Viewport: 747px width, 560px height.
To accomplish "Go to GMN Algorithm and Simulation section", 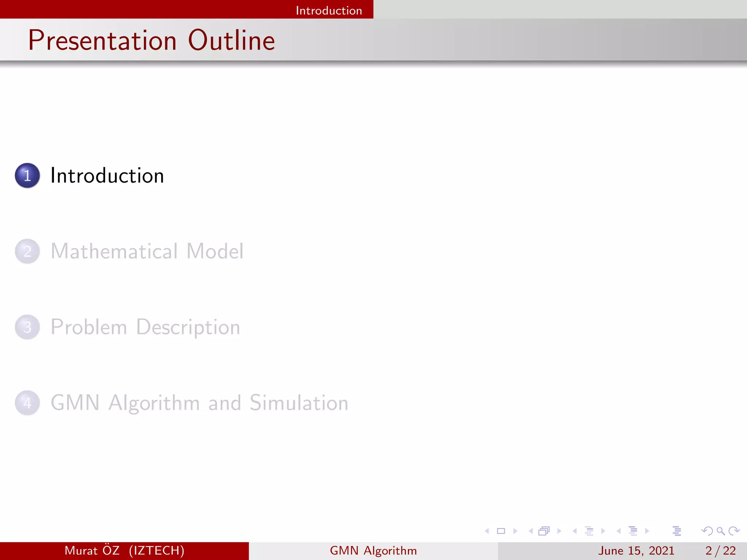I will click(x=199, y=403).
